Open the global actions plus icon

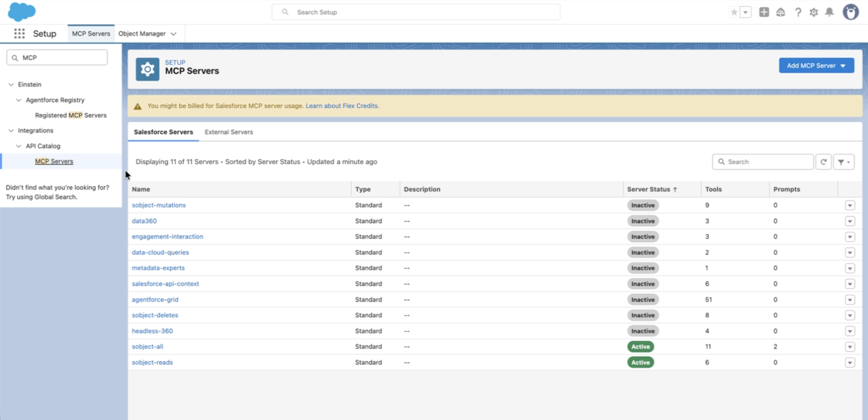pyautogui.click(x=764, y=12)
